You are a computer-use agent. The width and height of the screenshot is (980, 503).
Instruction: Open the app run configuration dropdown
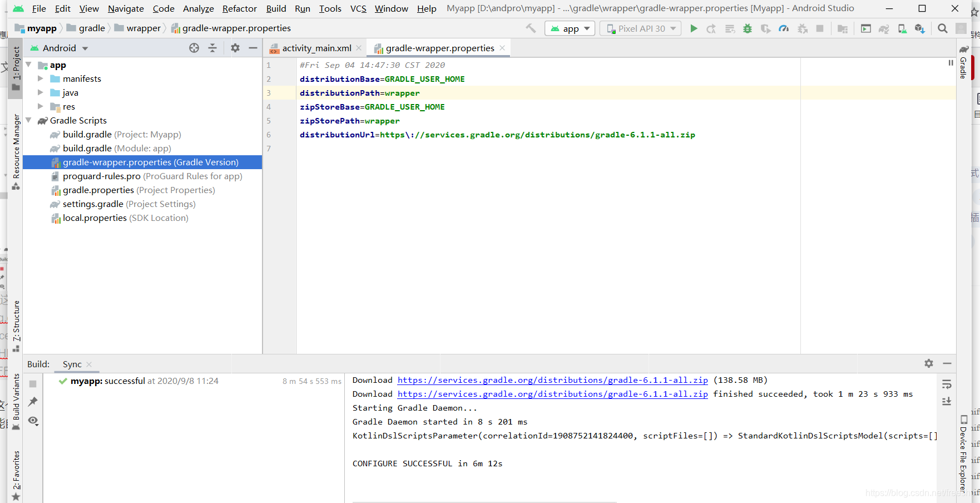(570, 28)
